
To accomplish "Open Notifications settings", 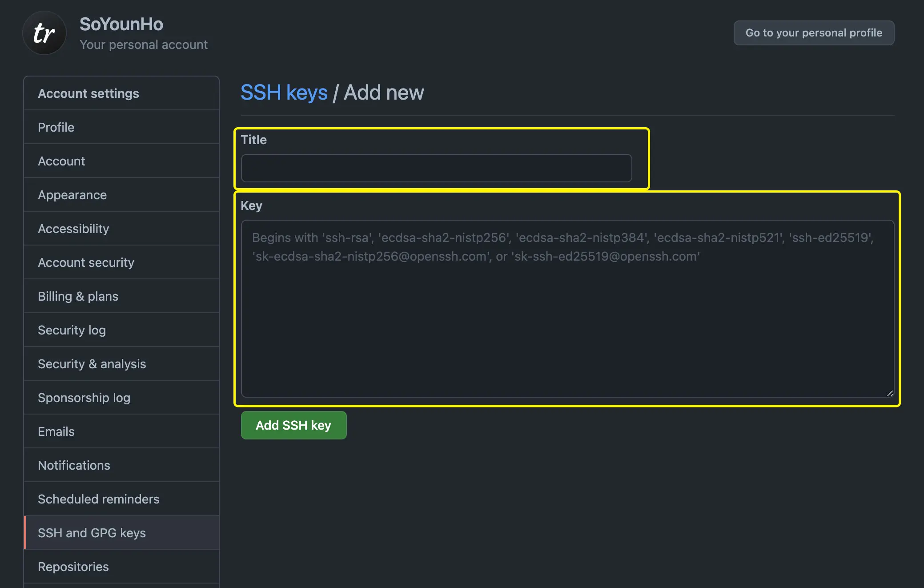I will click(74, 465).
